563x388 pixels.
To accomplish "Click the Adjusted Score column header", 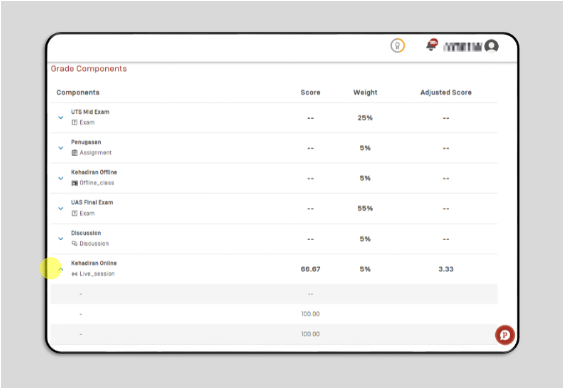I will pyautogui.click(x=446, y=92).
